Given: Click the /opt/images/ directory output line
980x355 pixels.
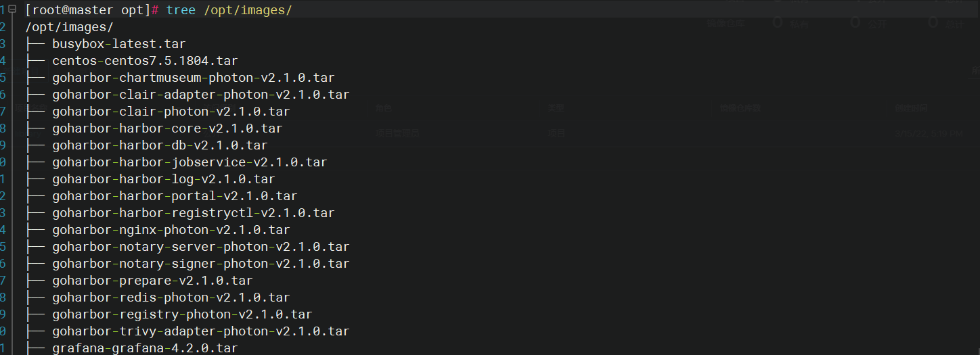Looking at the screenshot, I should click(69, 27).
